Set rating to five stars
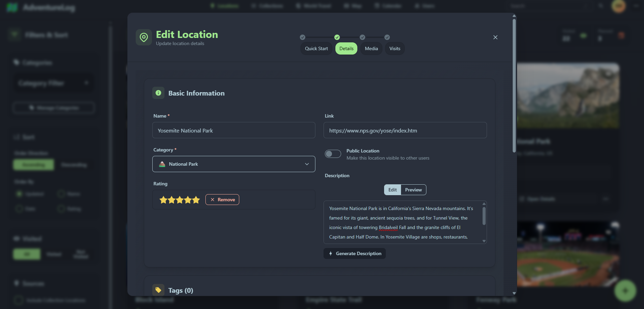644x309 pixels. pyautogui.click(x=196, y=200)
